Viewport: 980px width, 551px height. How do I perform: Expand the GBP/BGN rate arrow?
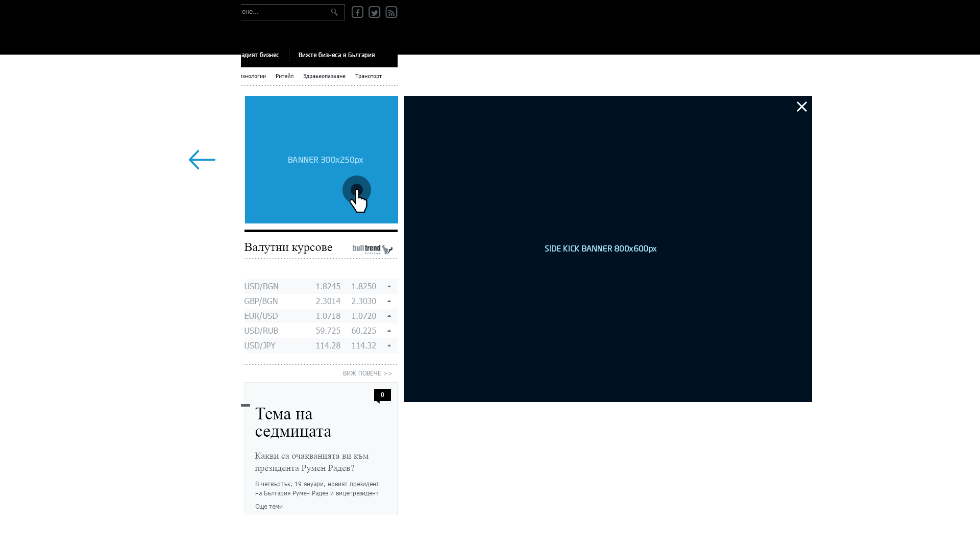(x=389, y=302)
